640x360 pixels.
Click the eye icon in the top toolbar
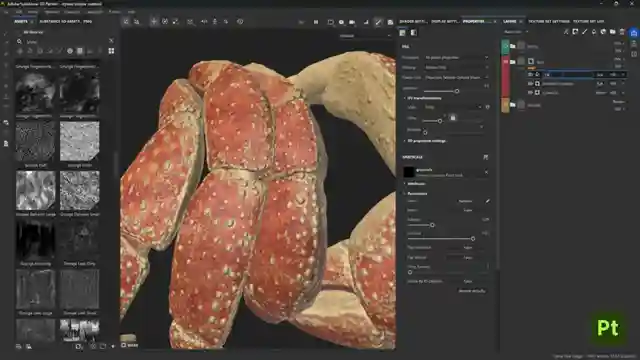(240, 22)
